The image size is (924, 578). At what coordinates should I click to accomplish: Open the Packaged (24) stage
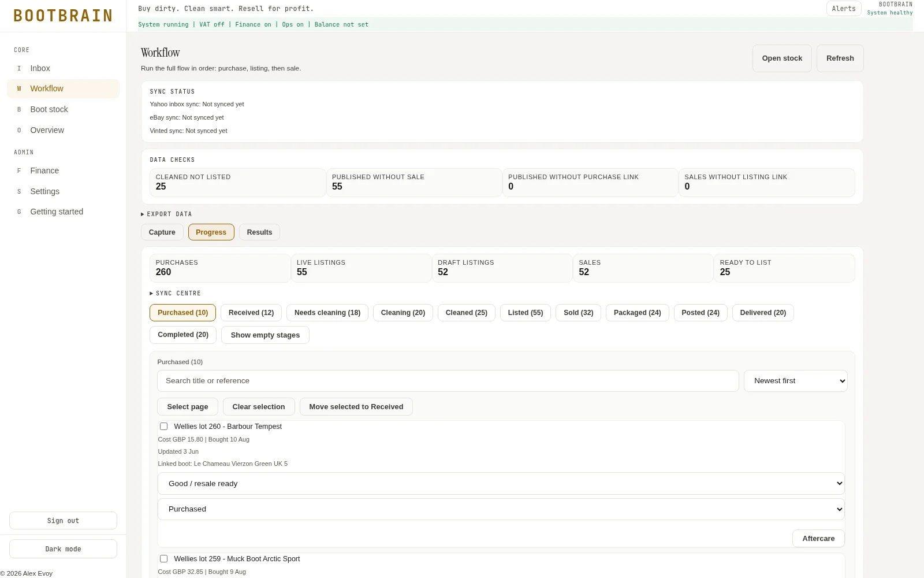(x=638, y=313)
